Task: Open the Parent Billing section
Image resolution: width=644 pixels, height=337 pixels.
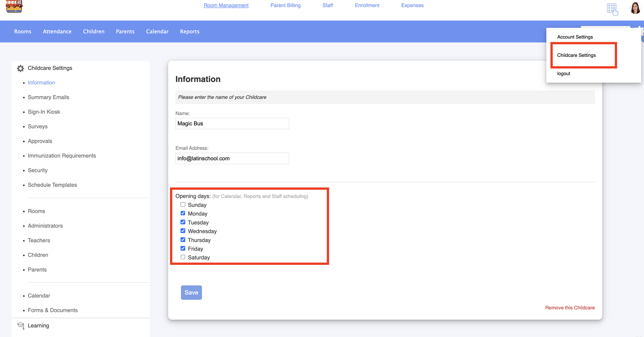Action: coord(285,5)
